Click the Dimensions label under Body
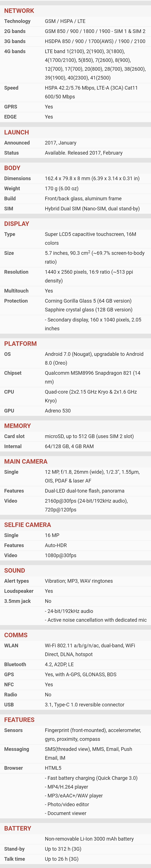Viewport: 151px width, 868px height. [17, 179]
